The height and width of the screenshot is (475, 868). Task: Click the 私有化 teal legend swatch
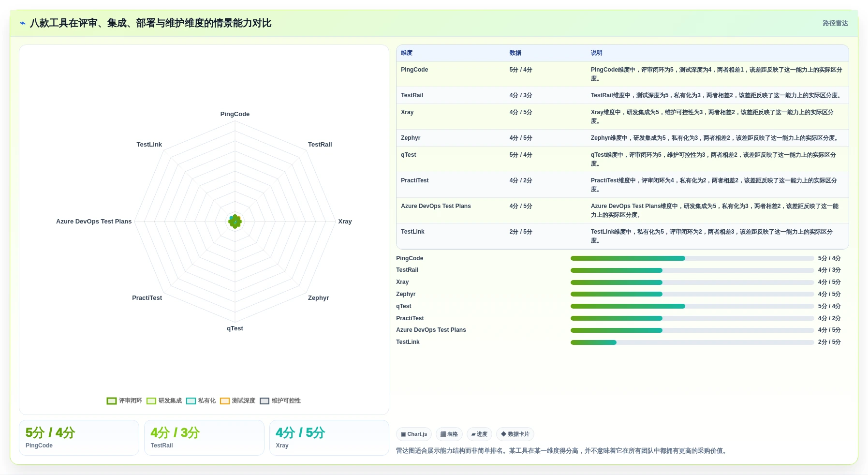(191, 401)
